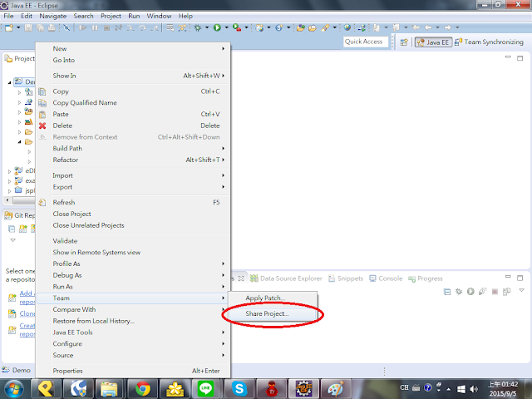Click the Create repository link
The width and height of the screenshot is (532, 399).
click(x=27, y=330)
